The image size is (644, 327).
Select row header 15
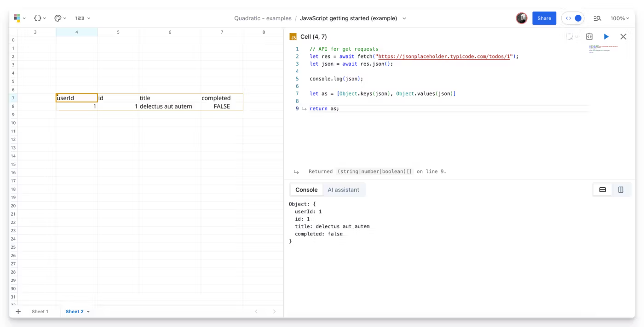[13, 164]
